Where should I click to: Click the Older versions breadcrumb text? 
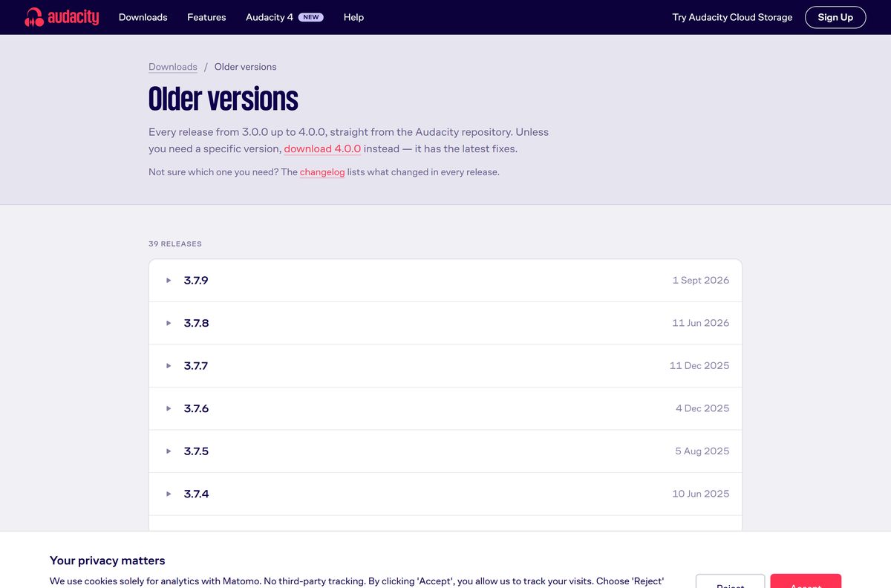(x=245, y=67)
